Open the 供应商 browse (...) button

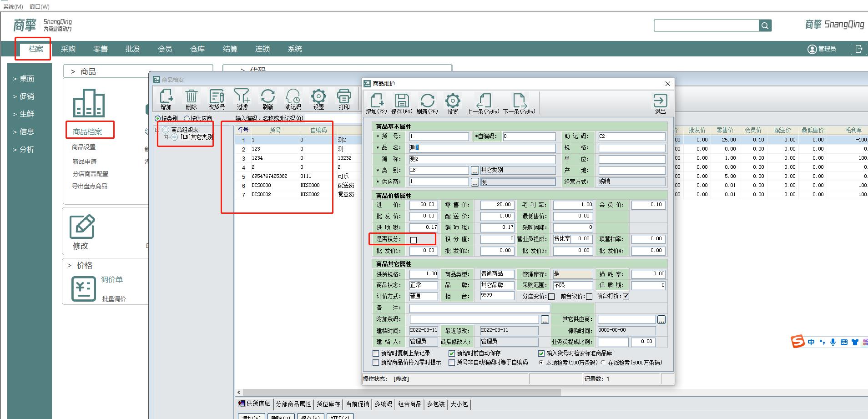tap(475, 182)
